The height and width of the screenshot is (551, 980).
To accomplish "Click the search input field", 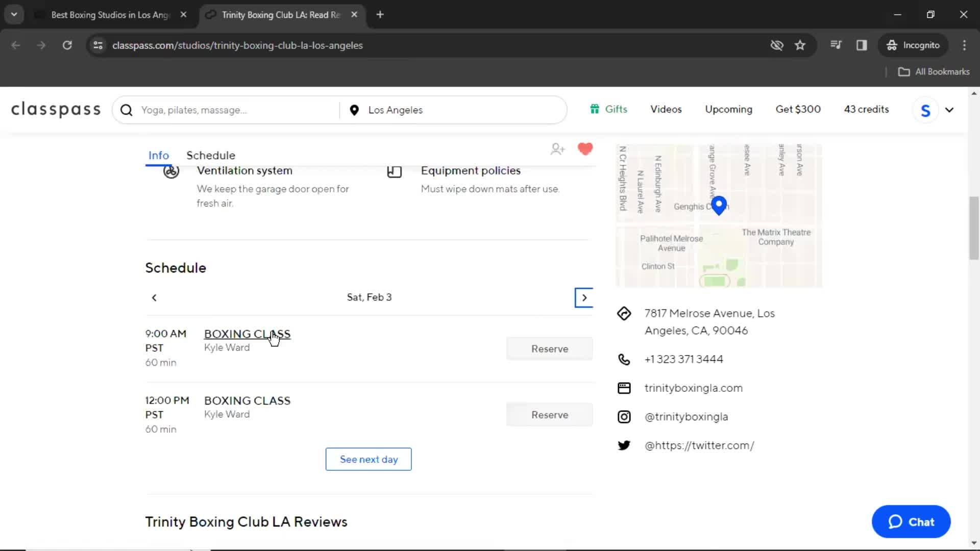I will (x=229, y=110).
